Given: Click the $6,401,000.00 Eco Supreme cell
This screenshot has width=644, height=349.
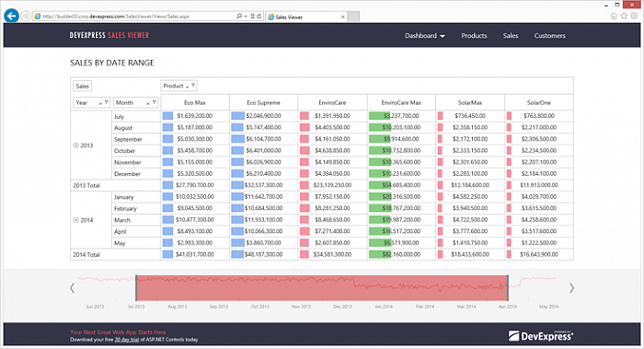Looking at the screenshot, I should 263,150.
